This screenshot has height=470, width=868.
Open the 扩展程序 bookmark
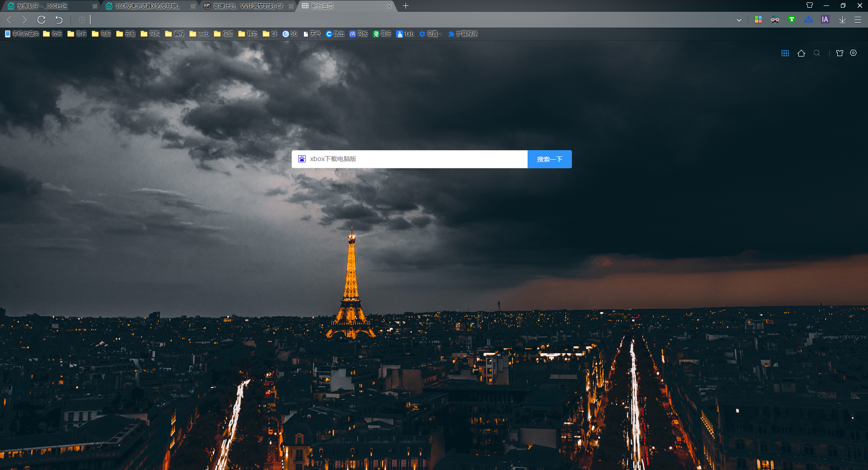coord(463,34)
